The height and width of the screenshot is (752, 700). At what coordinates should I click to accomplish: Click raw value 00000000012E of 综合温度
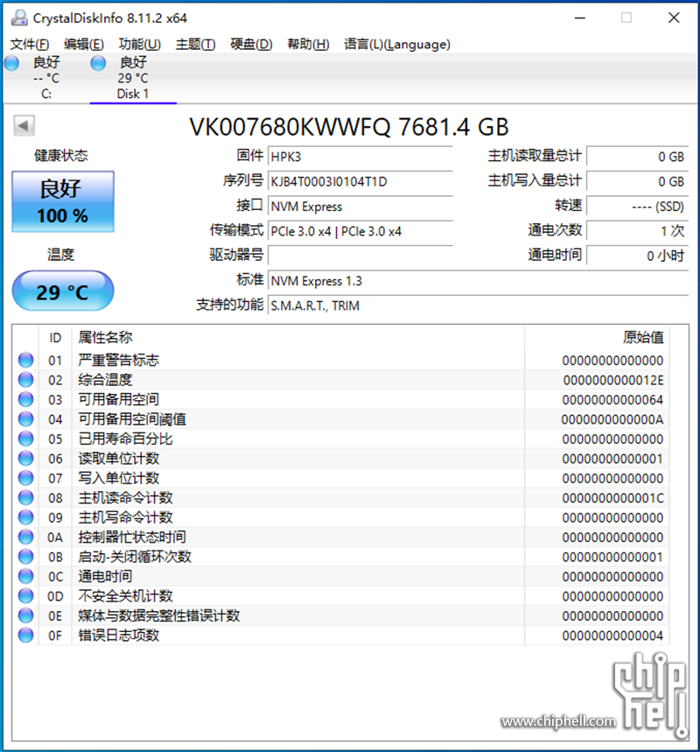coord(613,380)
